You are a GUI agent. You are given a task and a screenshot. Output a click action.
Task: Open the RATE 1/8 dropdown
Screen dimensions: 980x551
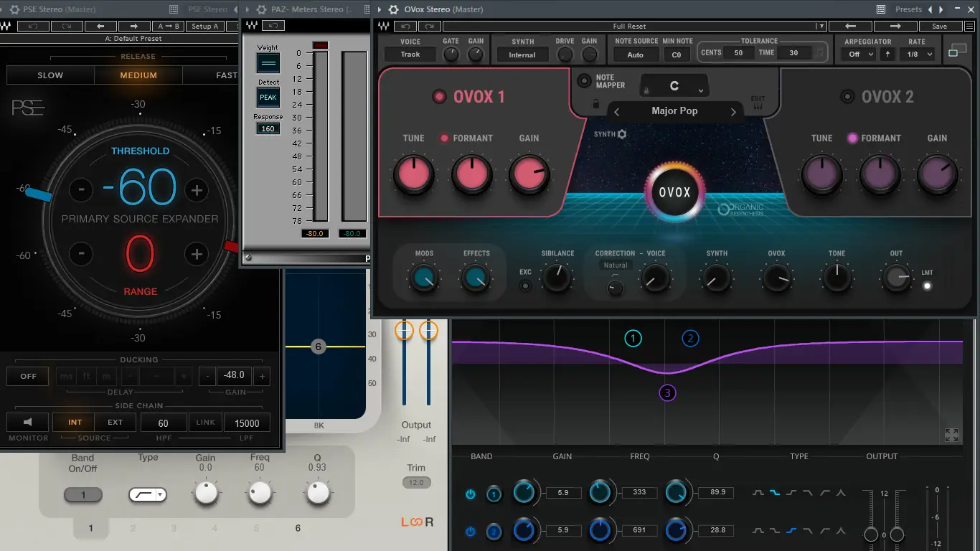pos(918,54)
